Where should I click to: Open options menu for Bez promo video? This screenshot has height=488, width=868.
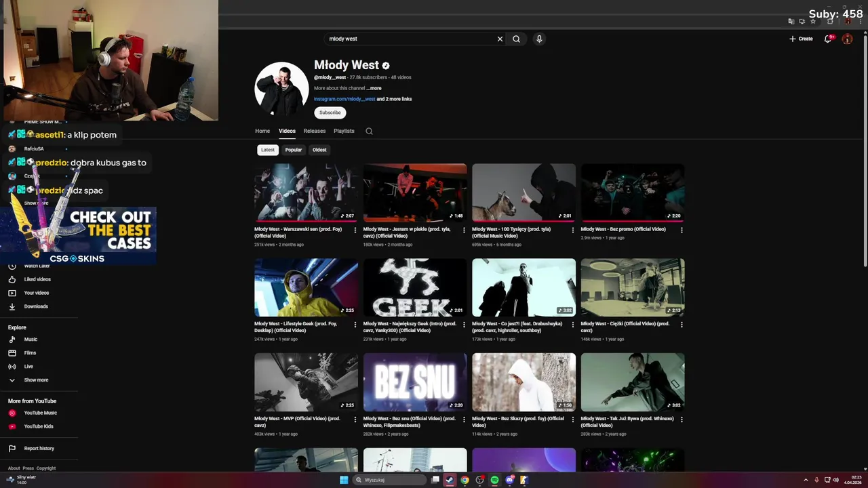682,230
